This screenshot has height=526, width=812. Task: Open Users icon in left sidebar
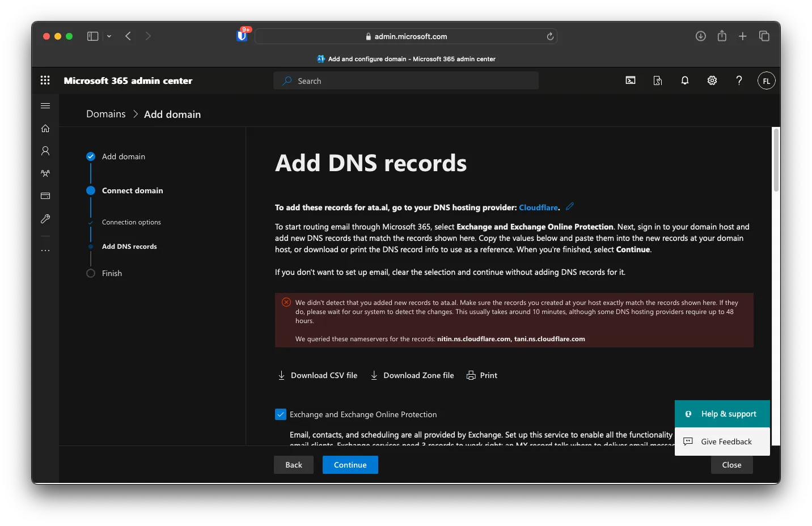[x=45, y=151]
